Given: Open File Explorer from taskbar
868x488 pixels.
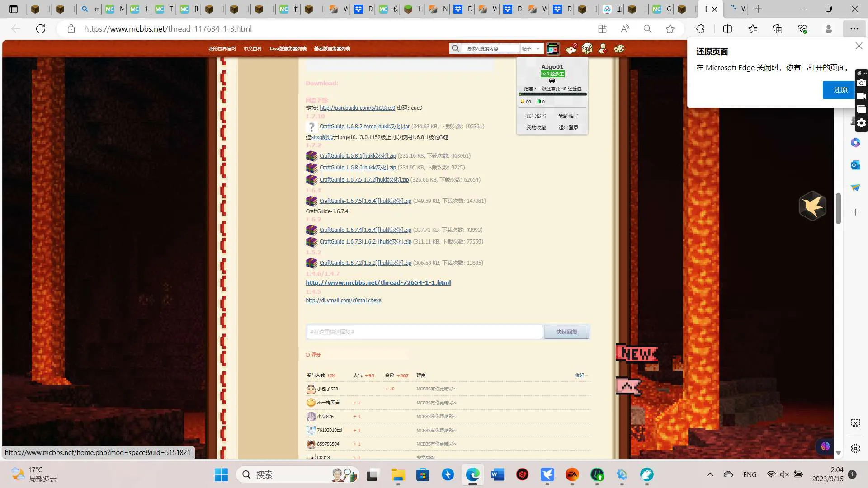Looking at the screenshot, I should [398, 474].
